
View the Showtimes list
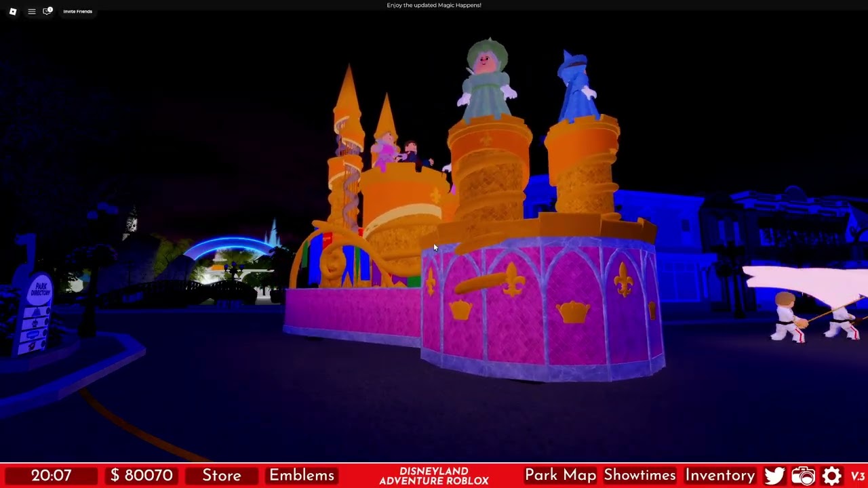tap(640, 476)
